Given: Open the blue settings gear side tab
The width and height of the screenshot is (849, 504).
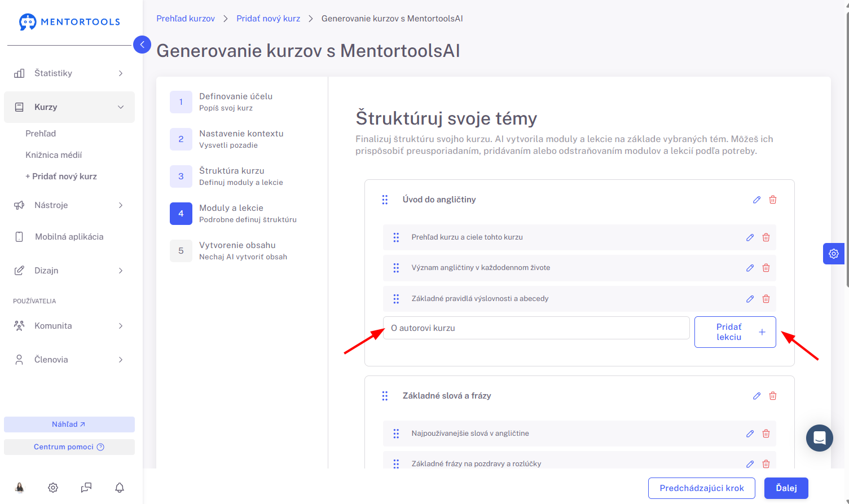Looking at the screenshot, I should pyautogui.click(x=834, y=254).
